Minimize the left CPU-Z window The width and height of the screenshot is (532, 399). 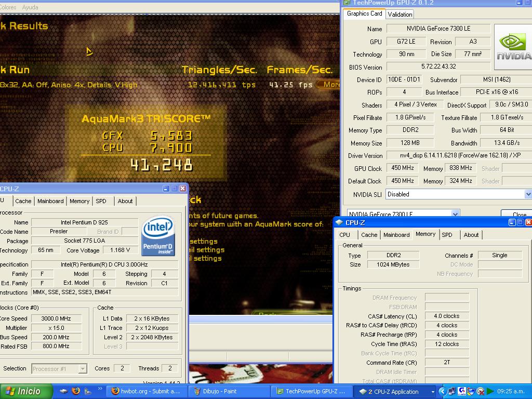[x=166, y=189]
